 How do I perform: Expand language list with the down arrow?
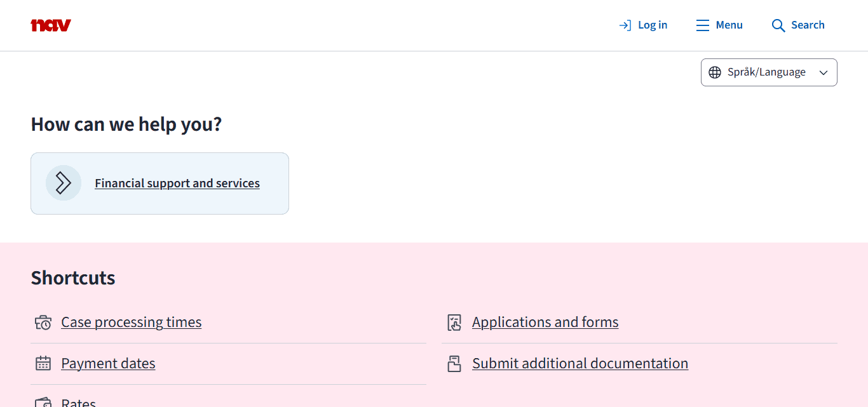pos(824,72)
